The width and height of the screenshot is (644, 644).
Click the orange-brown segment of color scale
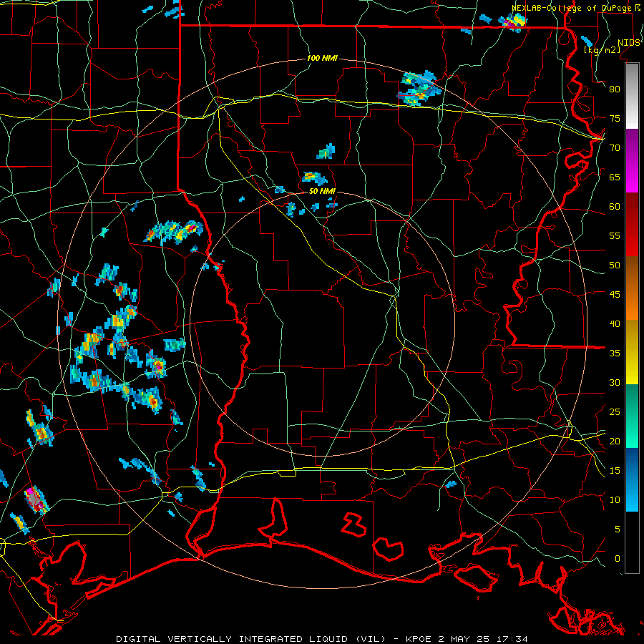pyautogui.click(x=632, y=288)
